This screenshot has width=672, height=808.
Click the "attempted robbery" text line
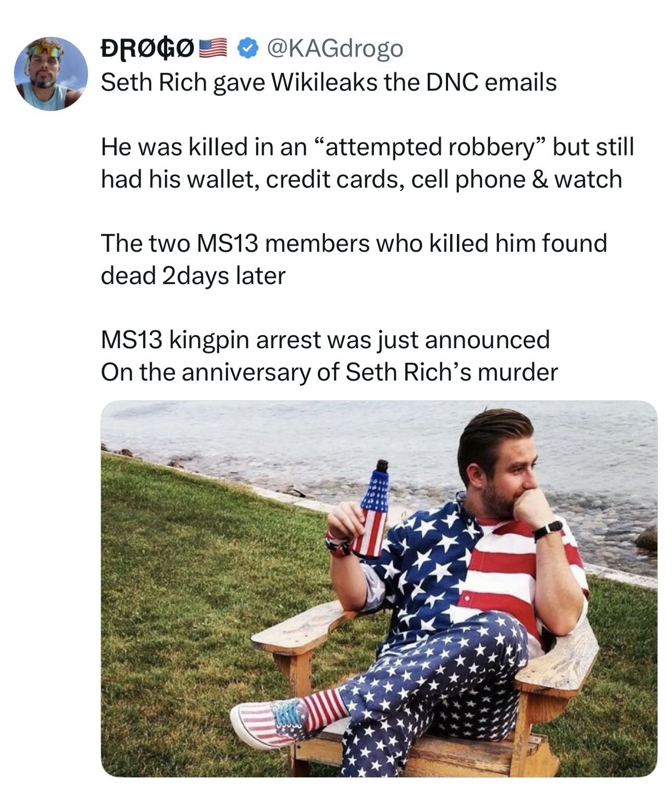pos(367,146)
